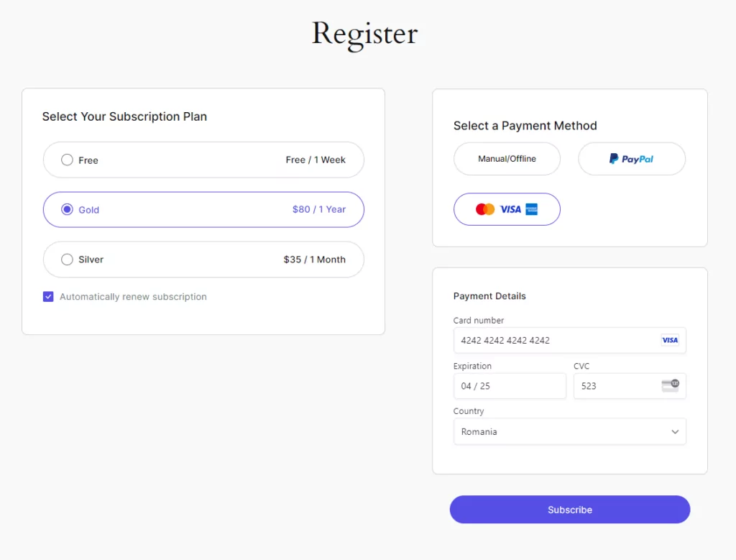Click into the CVC input field
This screenshot has width=736, height=560.
pos(630,386)
